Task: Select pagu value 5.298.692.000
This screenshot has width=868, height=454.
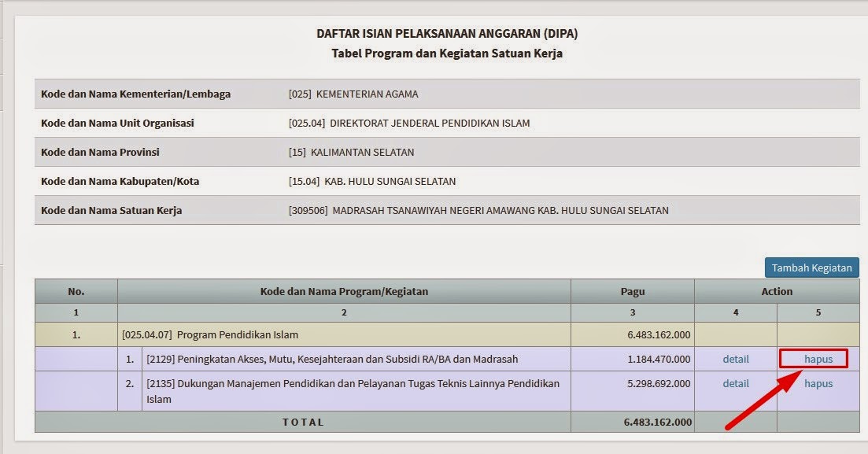Action: click(659, 383)
